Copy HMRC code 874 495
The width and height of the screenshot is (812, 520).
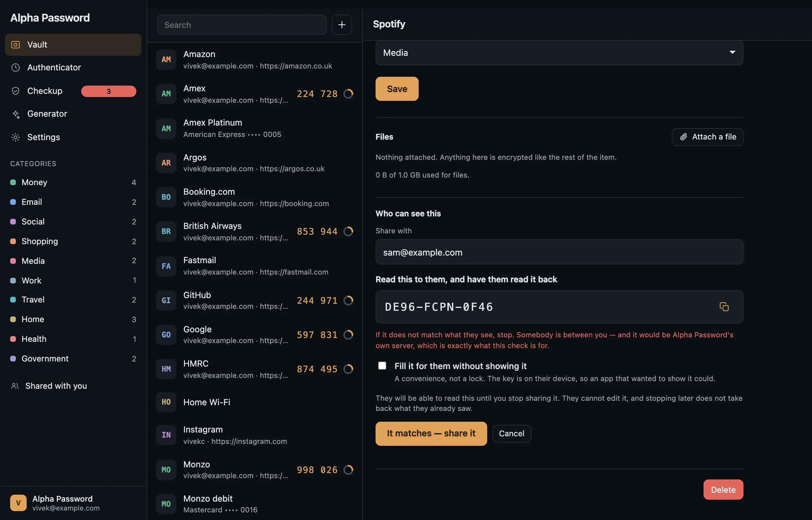pyautogui.click(x=317, y=369)
